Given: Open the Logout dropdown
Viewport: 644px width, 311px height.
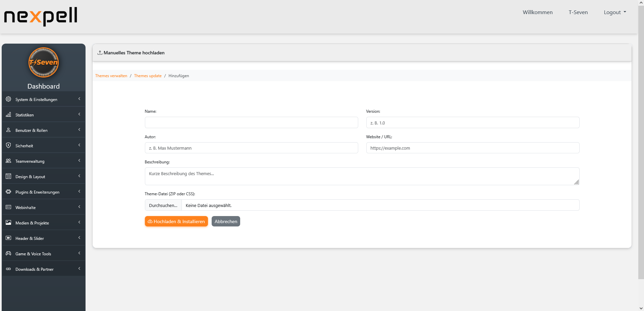Looking at the screenshot, I should point(614,12).
